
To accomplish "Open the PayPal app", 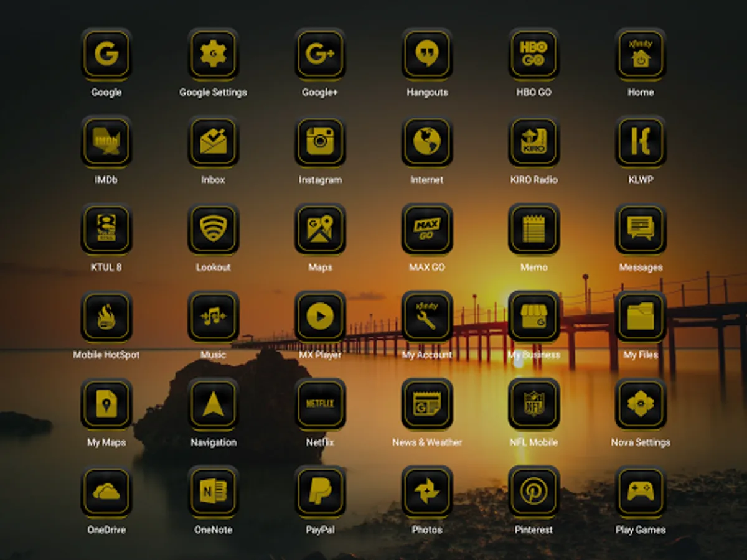I will click(x=321, y=492).
